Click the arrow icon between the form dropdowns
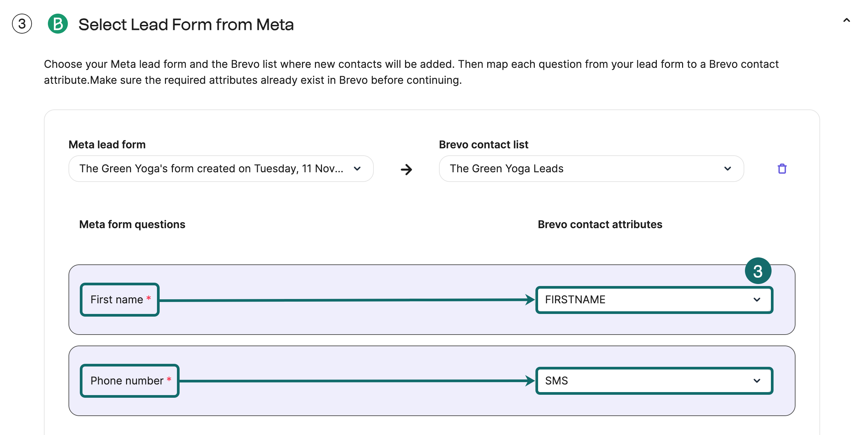This screenshot has width=868, height=435. 406,170
